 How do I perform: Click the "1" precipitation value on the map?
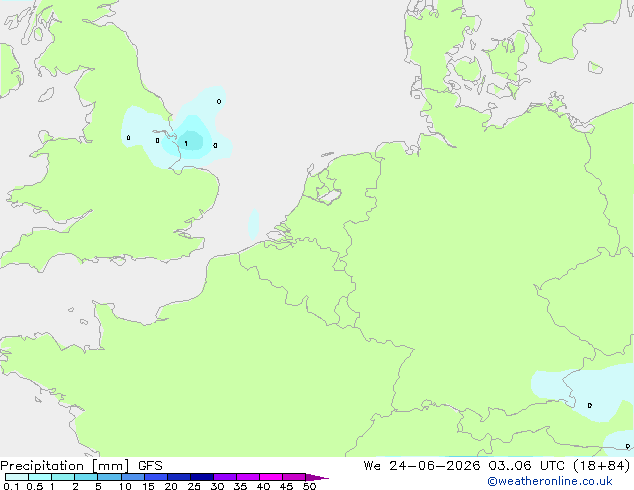pyautogui.click(x=186, y=143)
